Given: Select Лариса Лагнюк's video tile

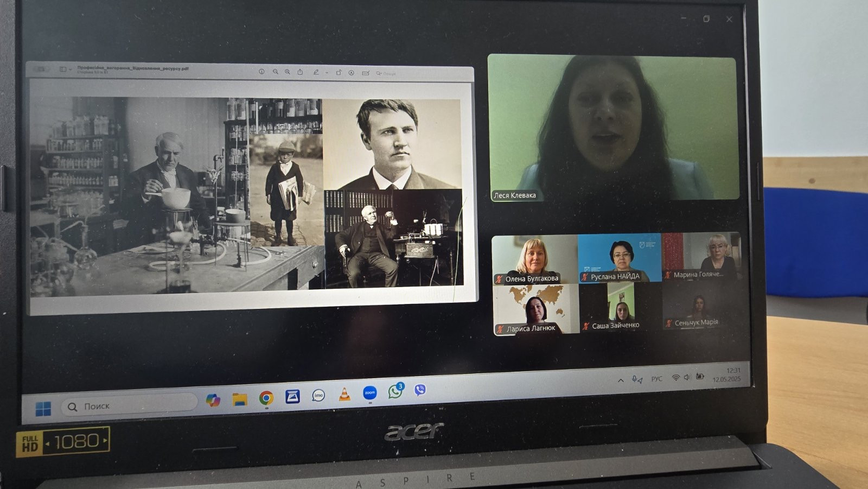Looking at the screenshot, I should 536,309.
